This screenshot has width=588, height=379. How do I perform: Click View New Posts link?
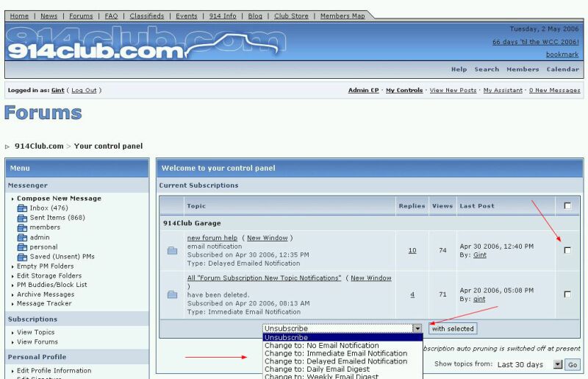click(x=453, y=90)
